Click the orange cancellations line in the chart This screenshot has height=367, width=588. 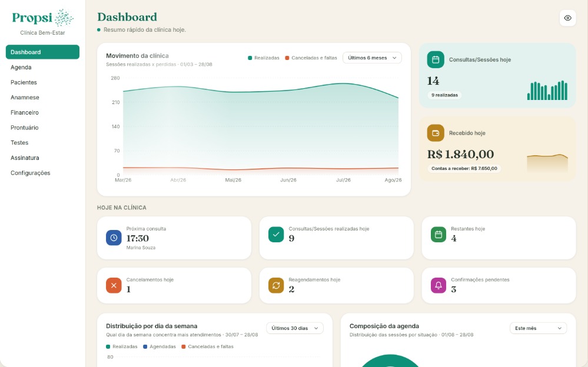[x=261, y=168]
